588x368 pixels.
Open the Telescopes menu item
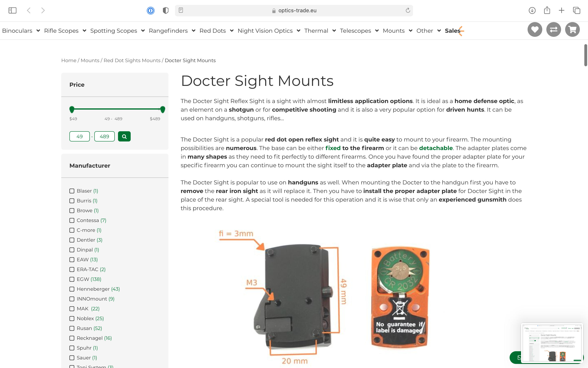coord(355,31)
